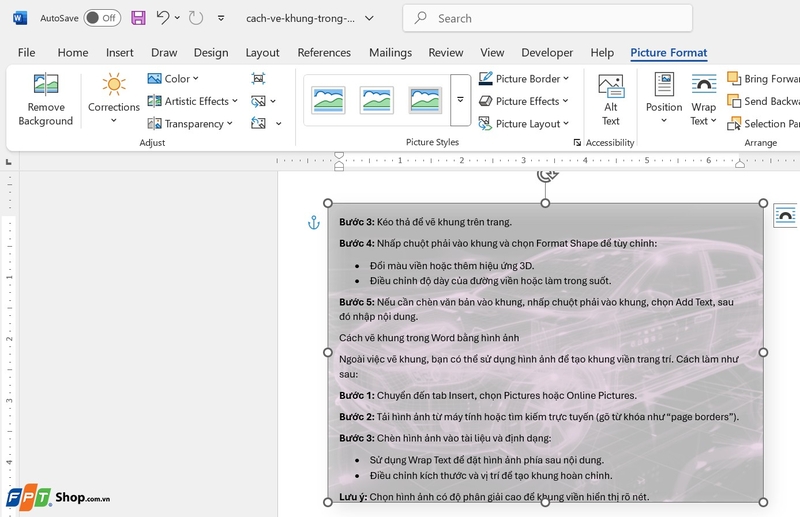Select the first picture style thumbnail
This screenshot has height=517, width=800.
pyautogui.click(x=328, y=99)
